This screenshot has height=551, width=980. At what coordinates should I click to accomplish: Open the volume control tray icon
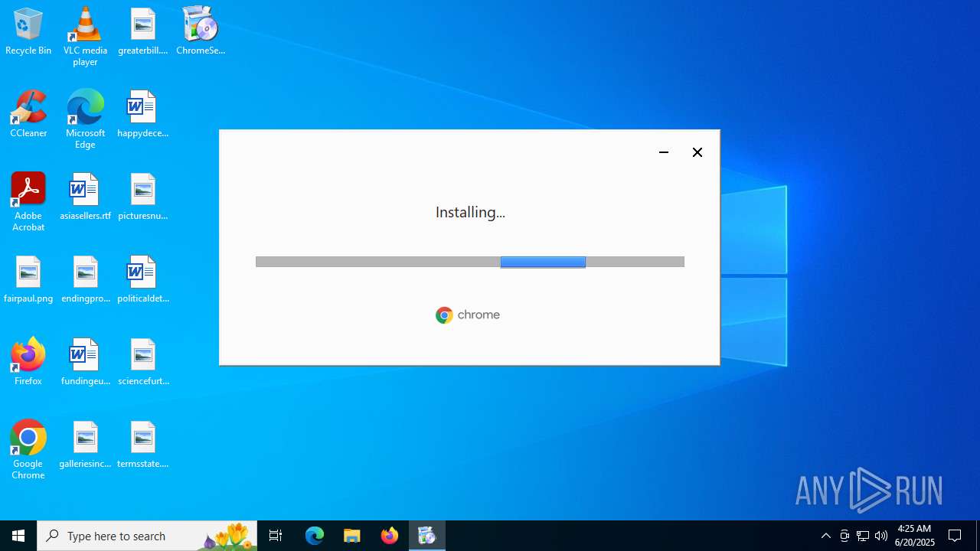pos(881,536)
